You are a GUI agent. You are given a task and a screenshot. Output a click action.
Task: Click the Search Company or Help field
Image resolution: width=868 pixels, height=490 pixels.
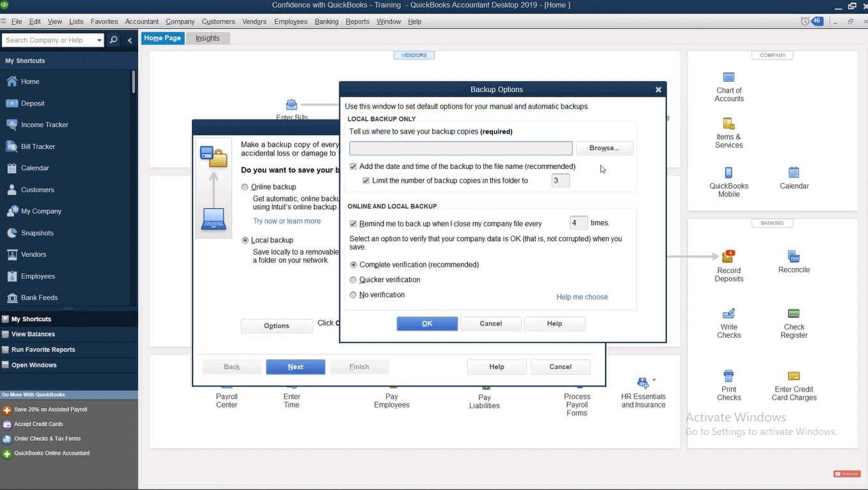click(49, 40)
